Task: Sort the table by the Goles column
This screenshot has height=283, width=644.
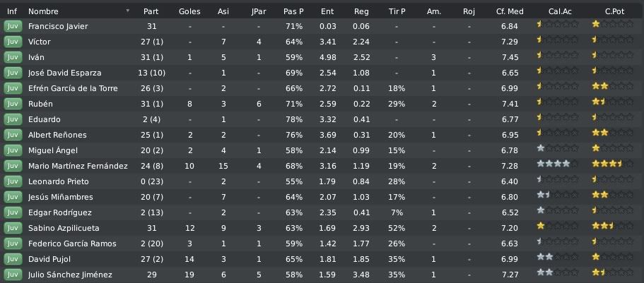Action: coord(189,11)
